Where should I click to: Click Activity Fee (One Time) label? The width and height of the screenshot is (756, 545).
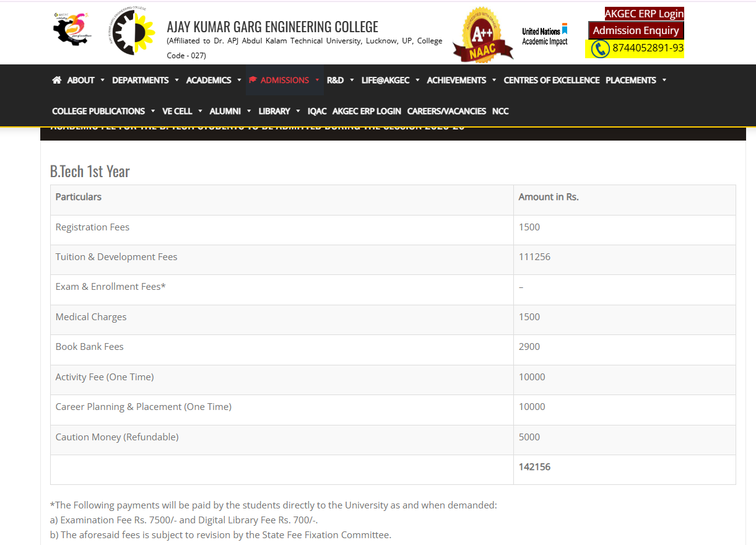click(x=105, y=377)
